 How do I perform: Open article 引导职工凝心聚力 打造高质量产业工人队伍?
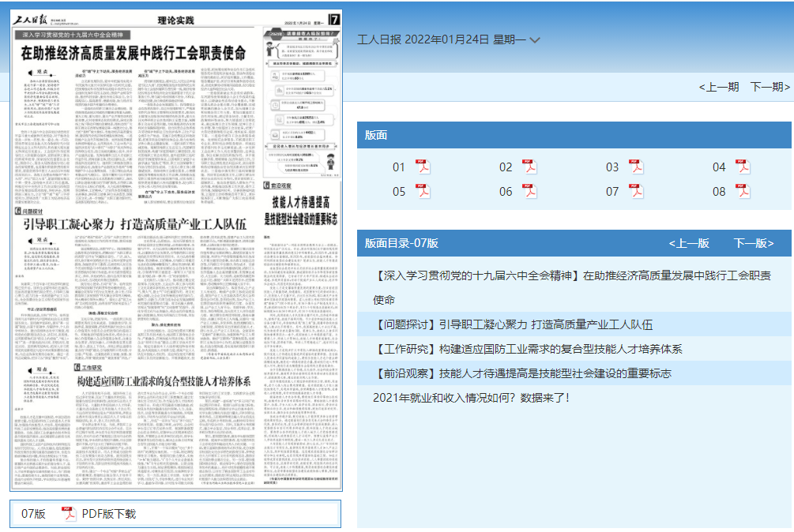point(515,324)
